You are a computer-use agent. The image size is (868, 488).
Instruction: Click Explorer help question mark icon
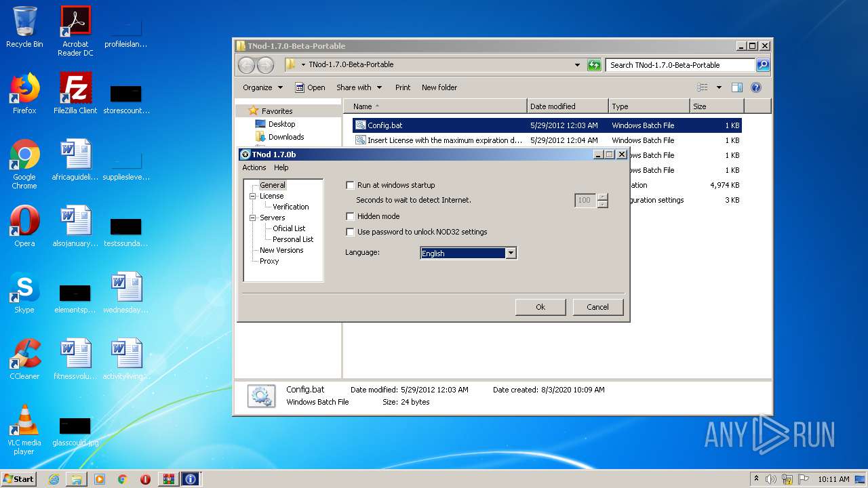click(756, 87)
